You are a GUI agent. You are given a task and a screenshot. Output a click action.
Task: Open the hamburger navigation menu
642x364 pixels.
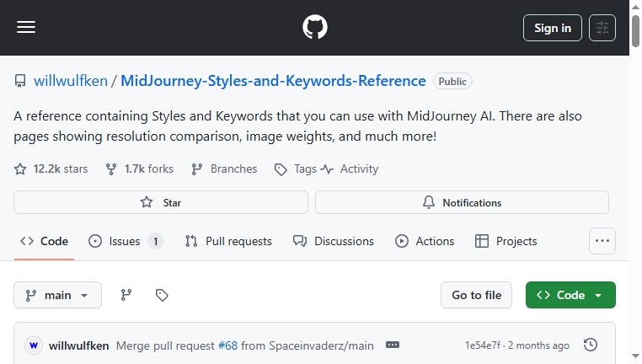[x=26, y=28]
